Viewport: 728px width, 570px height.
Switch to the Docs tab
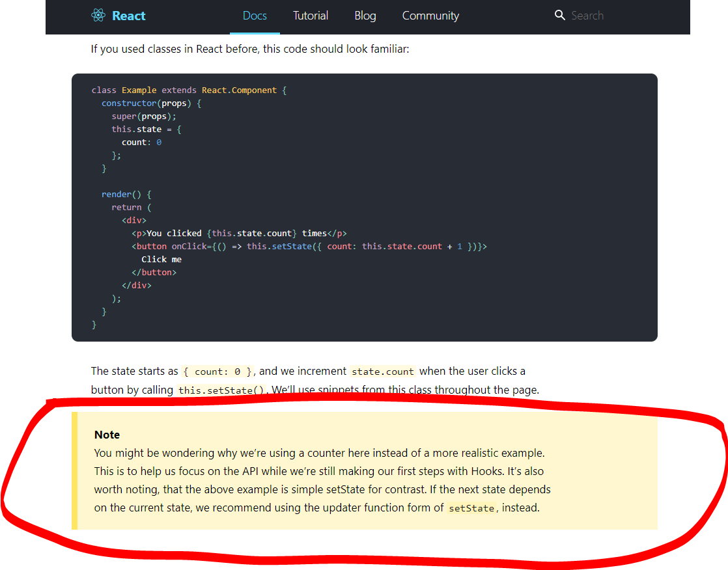tap(255, 16)
